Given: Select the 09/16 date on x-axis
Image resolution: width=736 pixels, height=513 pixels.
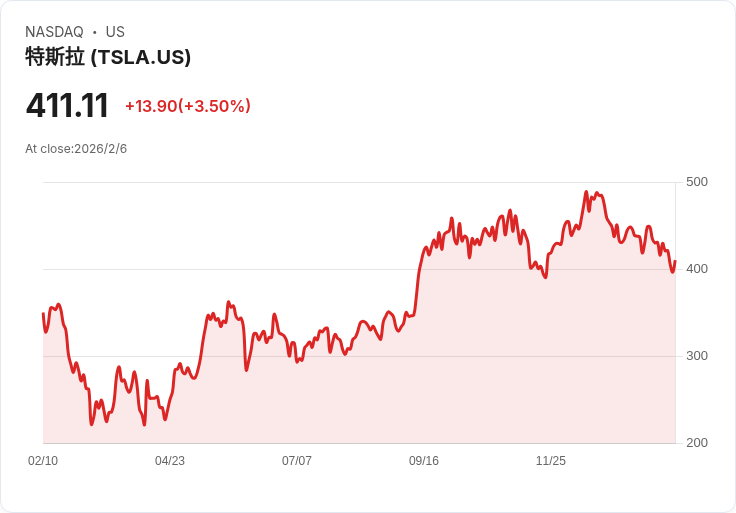Looking at the screenshot, I should 424,461.
